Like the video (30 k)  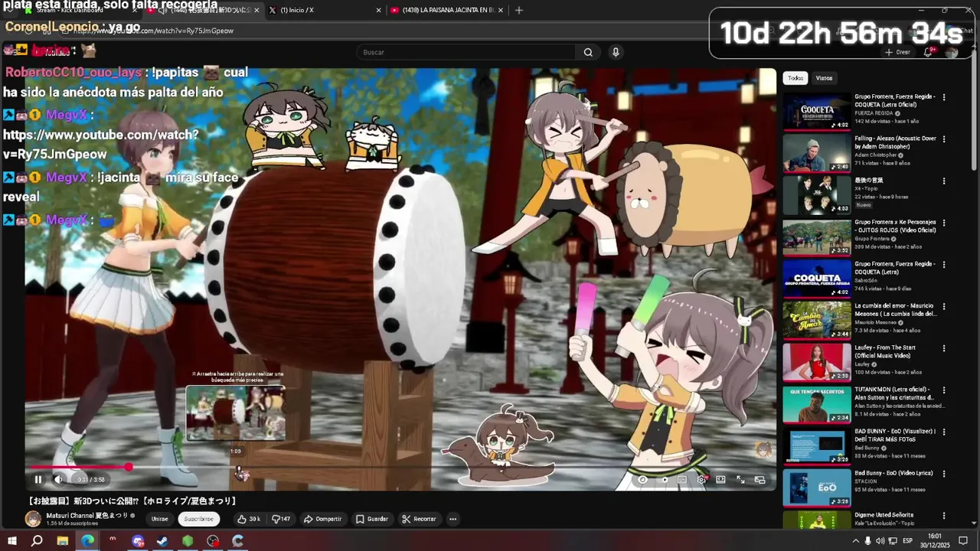click(x=249, y=519)
